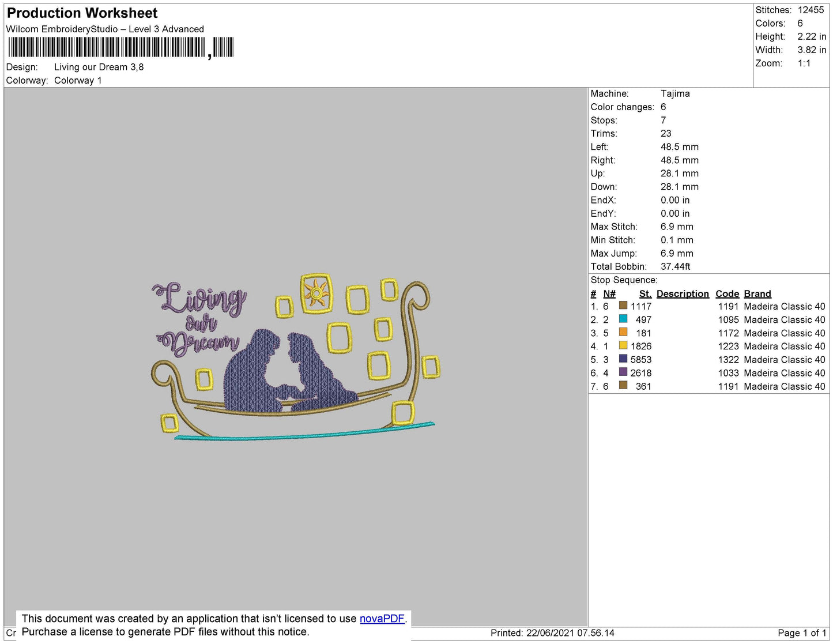833x644 pixels.
Task: Click the N# column header
Action: tap(609, 293)
